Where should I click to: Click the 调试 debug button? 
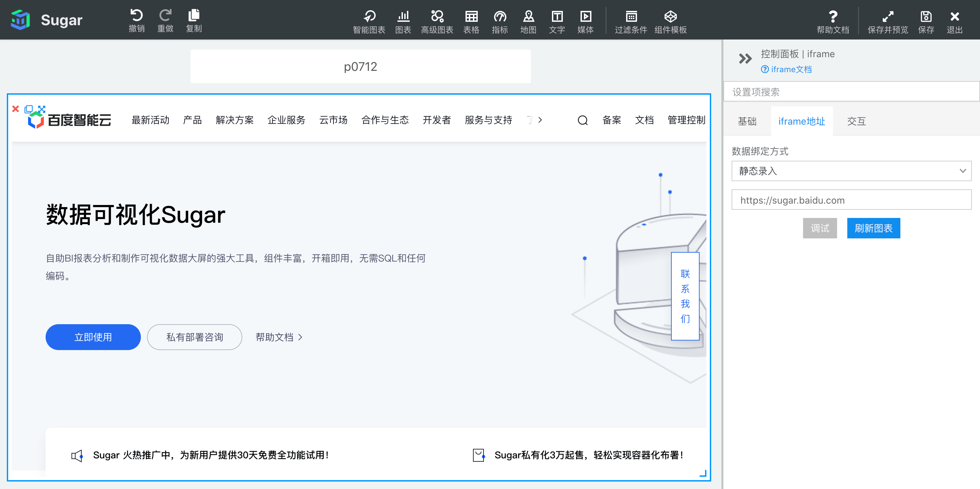click(x=820, y=228)
